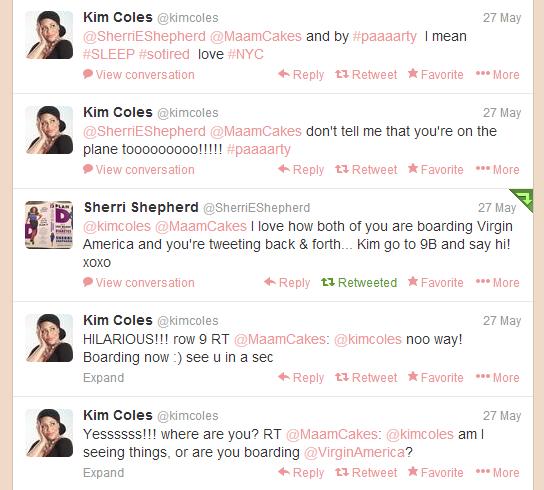Screen dimensions: 544x490
Task: Reply to Kim Coles' #SLEEP #sotired tweet
Action: [x=301, y=75]
